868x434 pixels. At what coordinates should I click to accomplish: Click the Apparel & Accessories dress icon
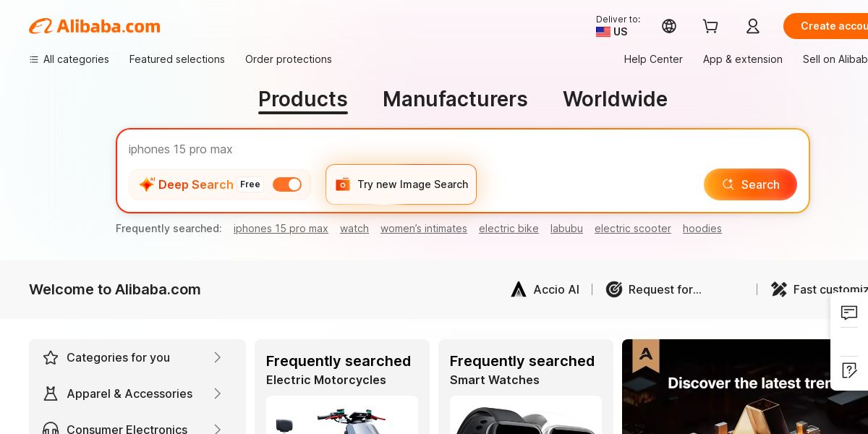(x=51, y=393)
